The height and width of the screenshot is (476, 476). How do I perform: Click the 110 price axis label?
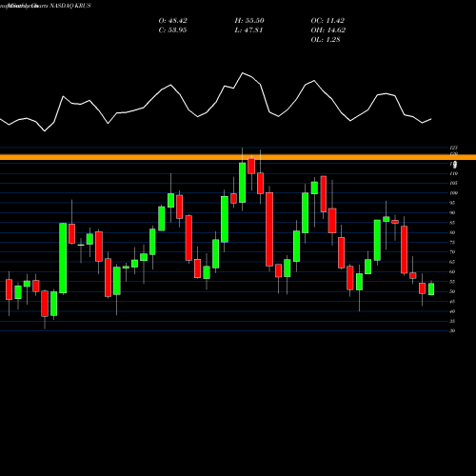click(453, 173)
